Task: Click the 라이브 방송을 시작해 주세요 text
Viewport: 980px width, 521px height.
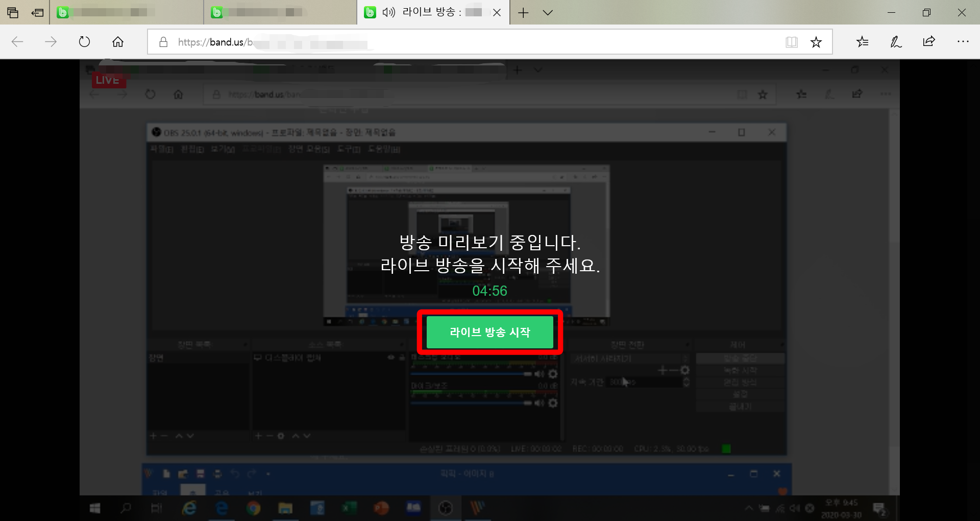Action: (x=490, y=265)
